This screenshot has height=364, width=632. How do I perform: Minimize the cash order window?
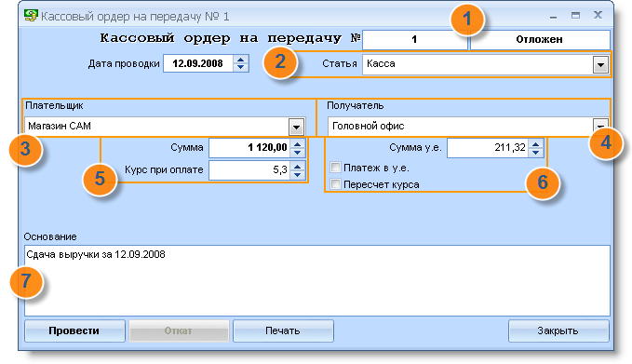[x=554, y=16]
